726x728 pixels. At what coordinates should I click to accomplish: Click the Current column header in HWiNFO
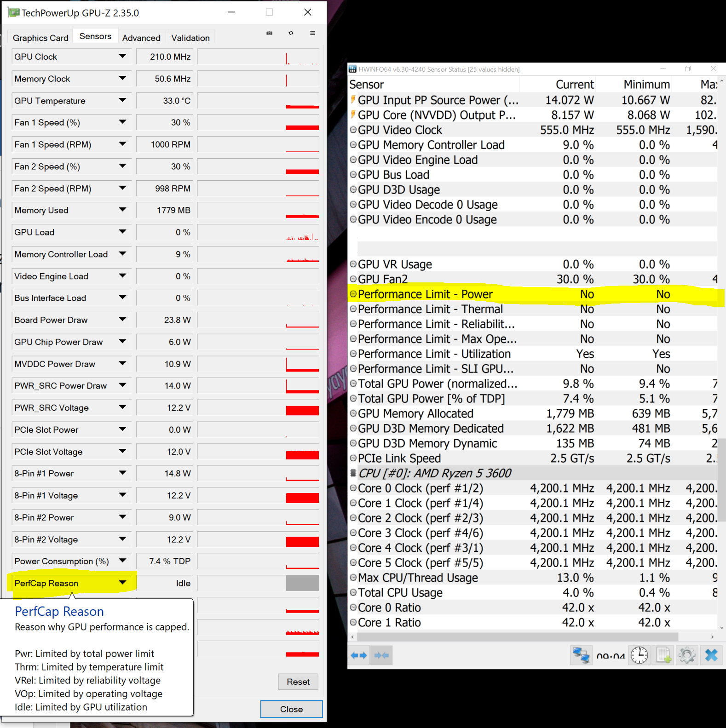558,85
